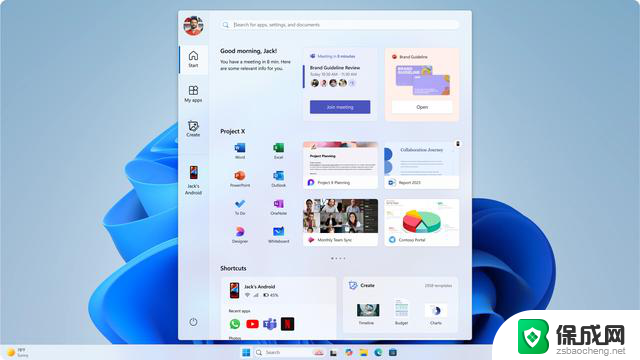640x360 pixels.
Task: Open Jack's Android in the sidebar
Action: click(193, 180)
